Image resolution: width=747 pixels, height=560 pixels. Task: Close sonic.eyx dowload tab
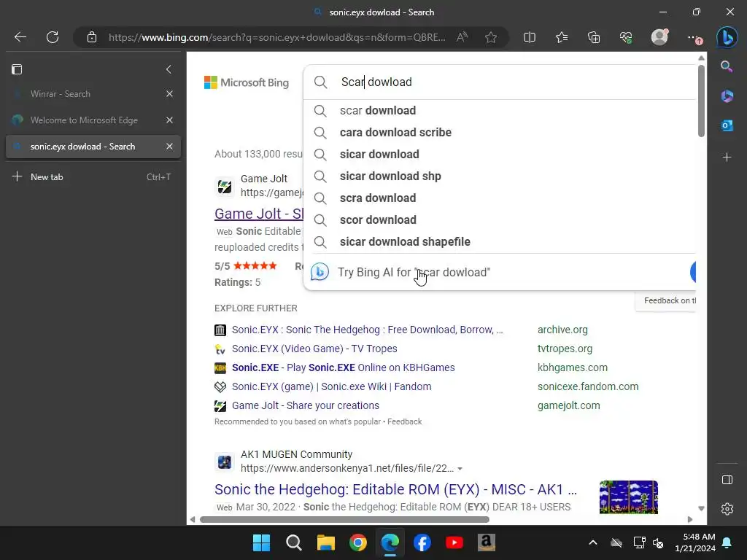[169, 146]
